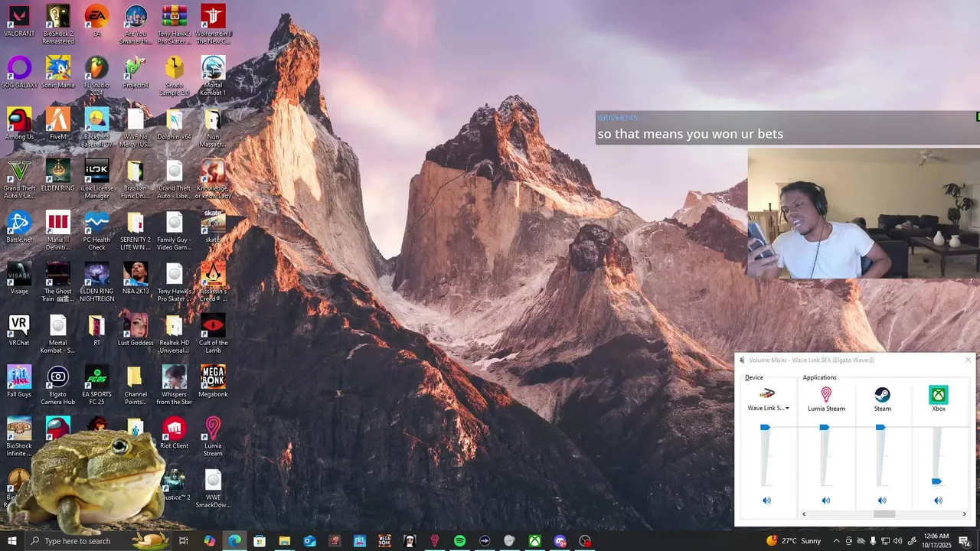Select the FiveM desktop shortcut
This screenshot has height=551, width=980.
pyautogui.click(x=58, y=123)
